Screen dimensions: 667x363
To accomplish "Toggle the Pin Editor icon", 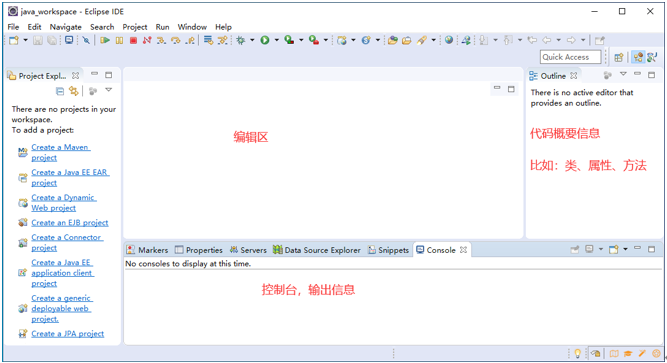I will pyautogui.click(x=600, y=40).
